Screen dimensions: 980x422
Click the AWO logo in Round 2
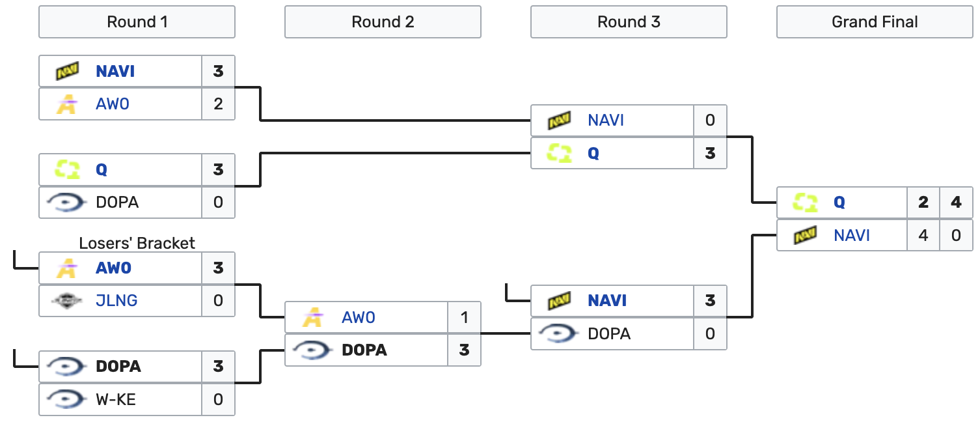coord(313,318)
